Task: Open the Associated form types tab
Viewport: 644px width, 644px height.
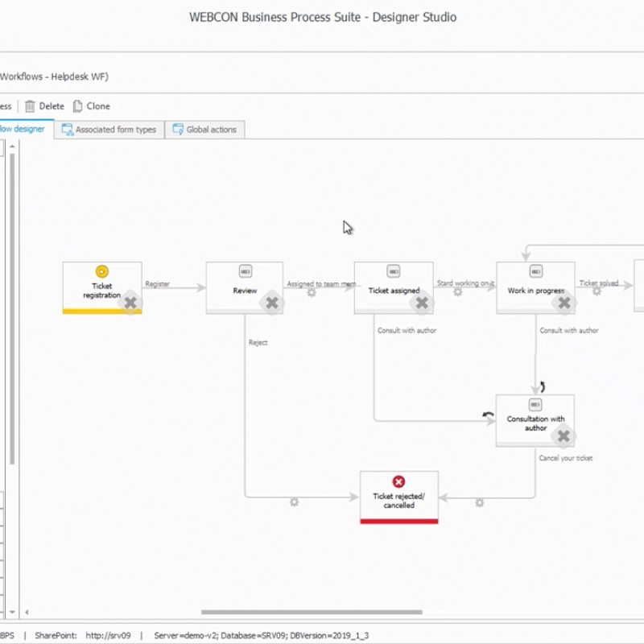Action: click(109, 130)
